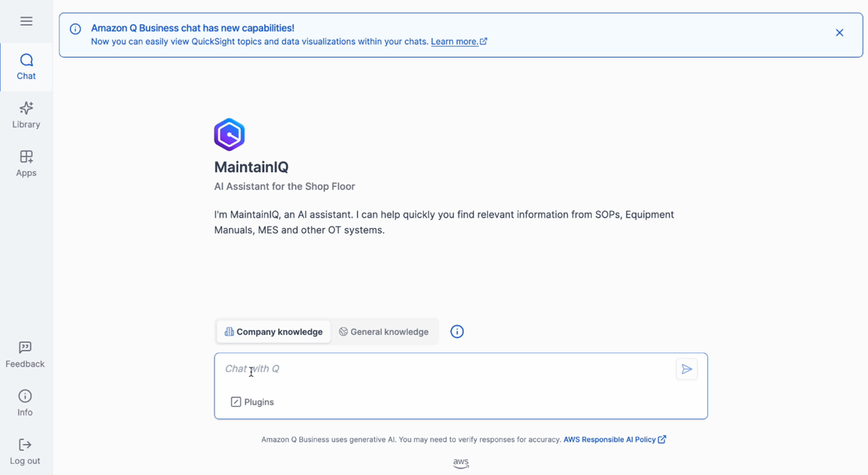Click the MaintainIQ hexagon logo
This screenshot has width=868, height=475.
229,134
